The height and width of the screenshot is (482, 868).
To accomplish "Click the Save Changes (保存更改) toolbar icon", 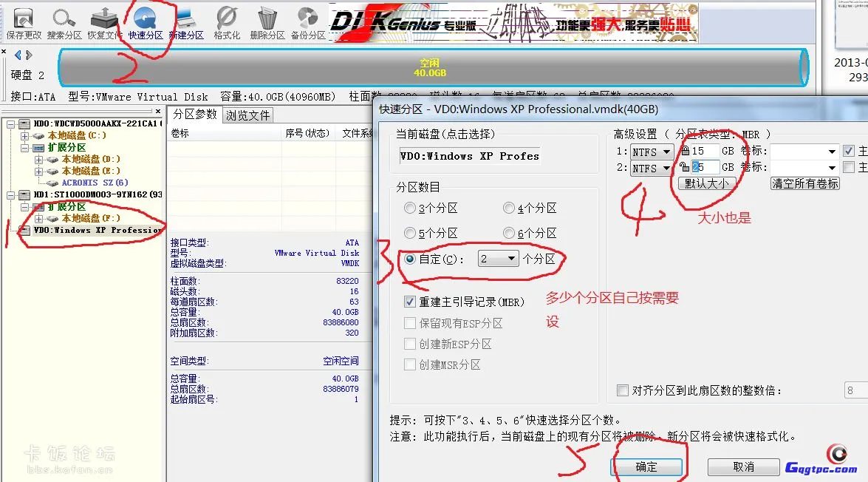I will tap(24, 22).
